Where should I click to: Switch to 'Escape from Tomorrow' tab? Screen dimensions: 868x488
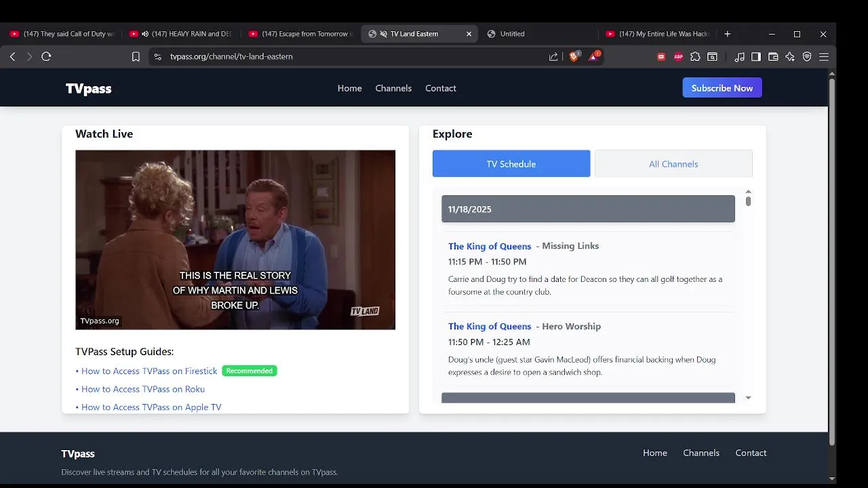pos(301,34)
